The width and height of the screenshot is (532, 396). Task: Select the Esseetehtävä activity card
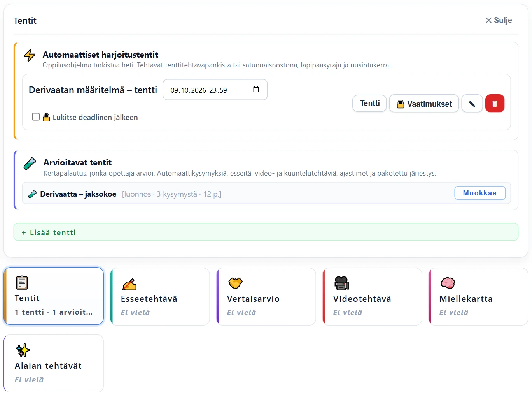click(160, 296)
